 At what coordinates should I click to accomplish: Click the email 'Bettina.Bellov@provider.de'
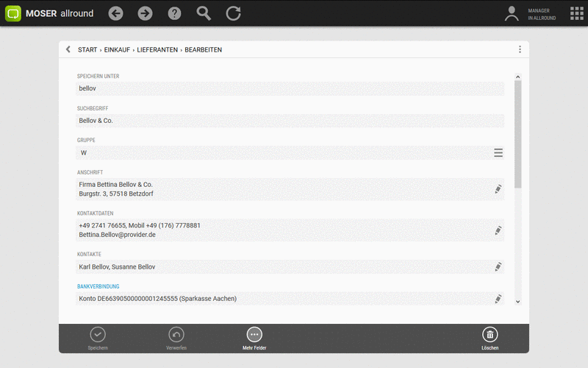coord(117,235)
